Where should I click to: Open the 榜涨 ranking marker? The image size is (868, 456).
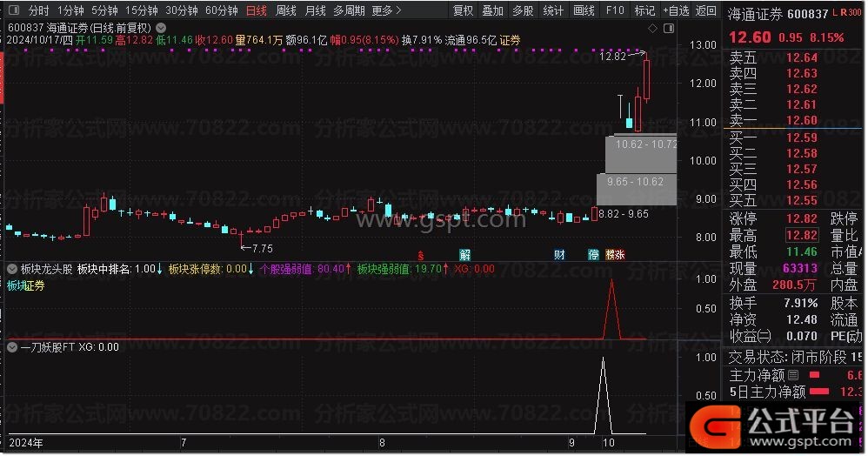coord(615,255)
